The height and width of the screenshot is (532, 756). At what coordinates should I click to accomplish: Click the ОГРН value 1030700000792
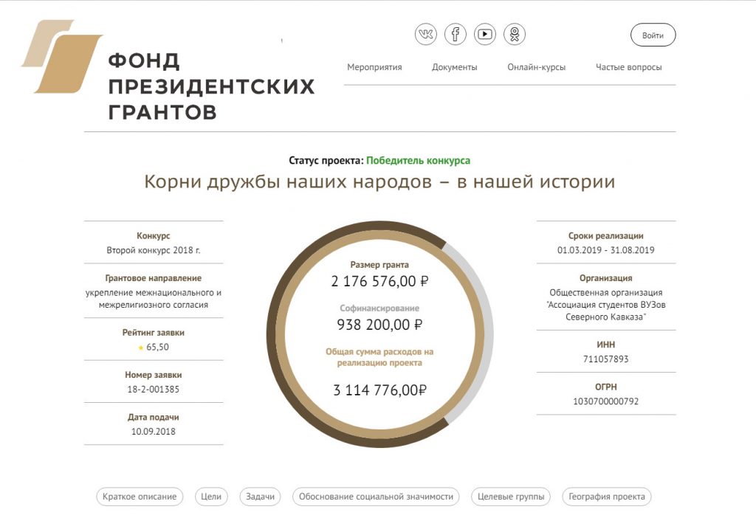[x=606, y=401]
